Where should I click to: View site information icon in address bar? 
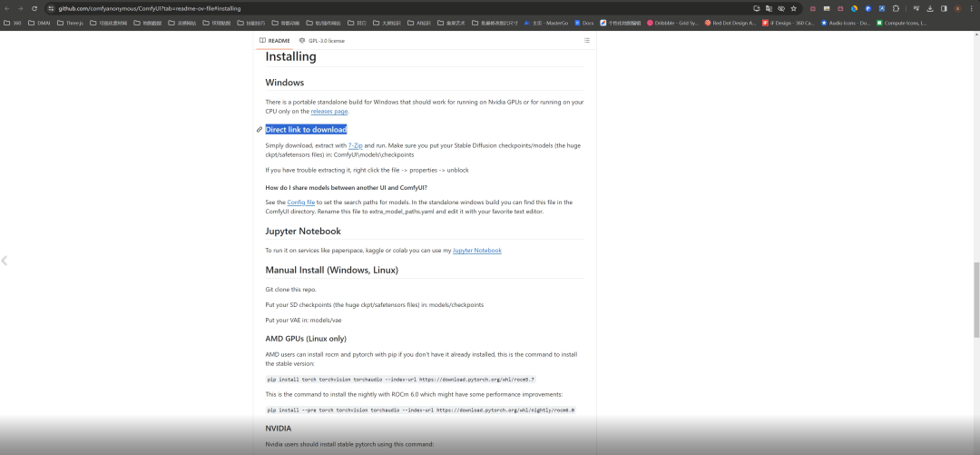click(x=51, y=9)
